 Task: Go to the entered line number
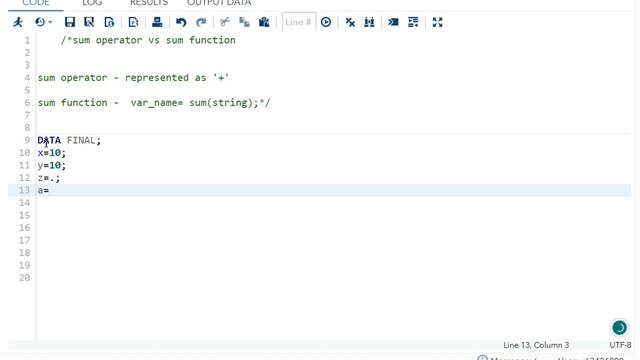(326, 22)
